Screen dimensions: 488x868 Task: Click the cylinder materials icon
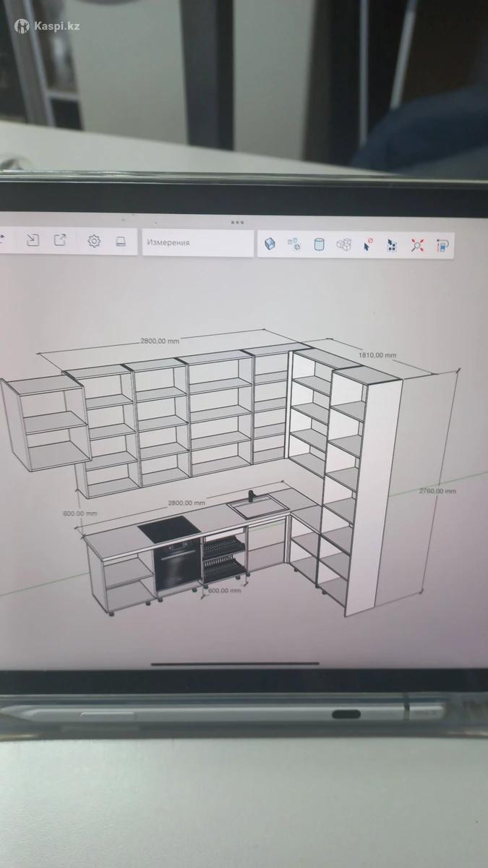(x=319, y=244)
